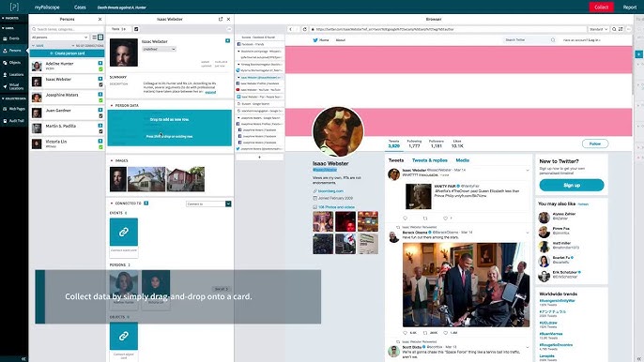Image resolution: width=644 pixels, height=362 pixels.
Task: Click the browser toolbar magnifier icon
Action: tap(614, 29)
